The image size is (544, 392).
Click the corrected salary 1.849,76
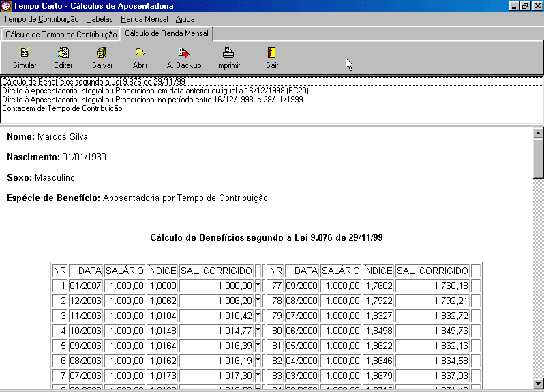[433, 331]
